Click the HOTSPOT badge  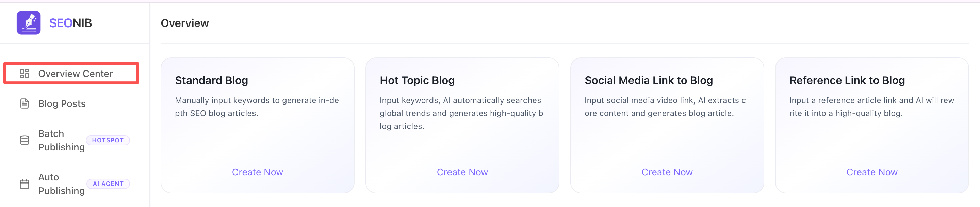pos(108,140)
